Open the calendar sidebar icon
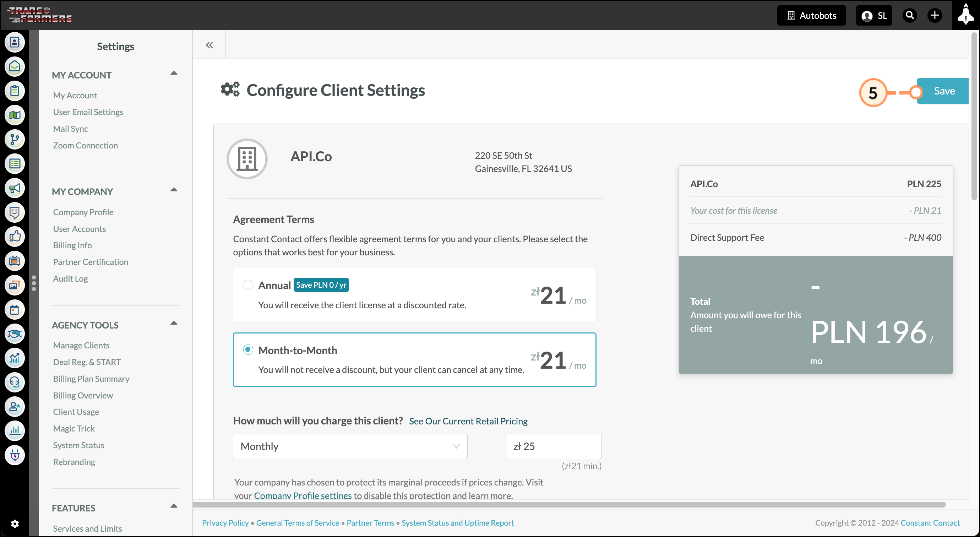 coord(15,310)
